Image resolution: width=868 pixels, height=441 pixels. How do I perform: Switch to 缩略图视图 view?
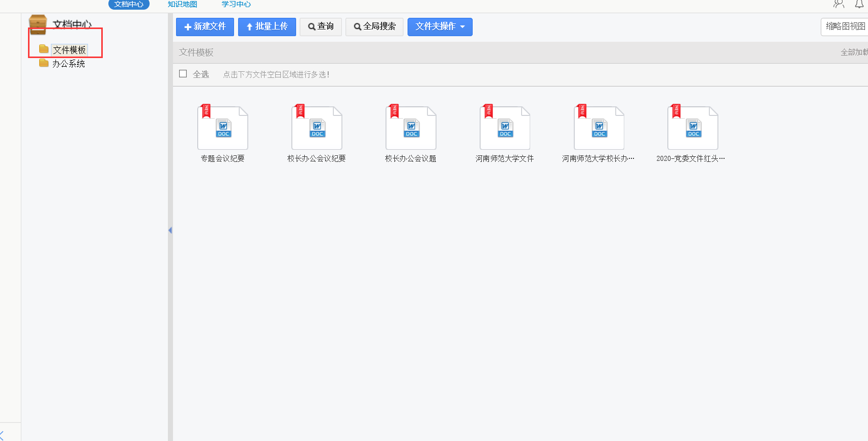click(845, 26)
